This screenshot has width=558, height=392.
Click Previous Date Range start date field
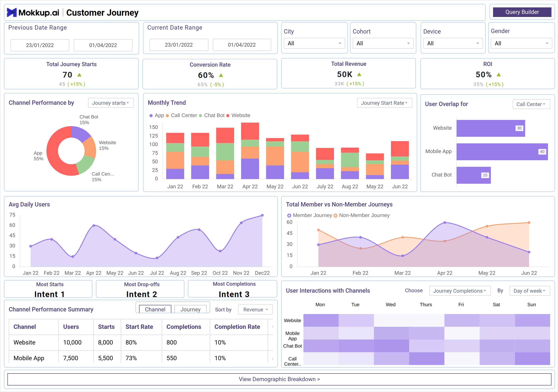(40, 45)
